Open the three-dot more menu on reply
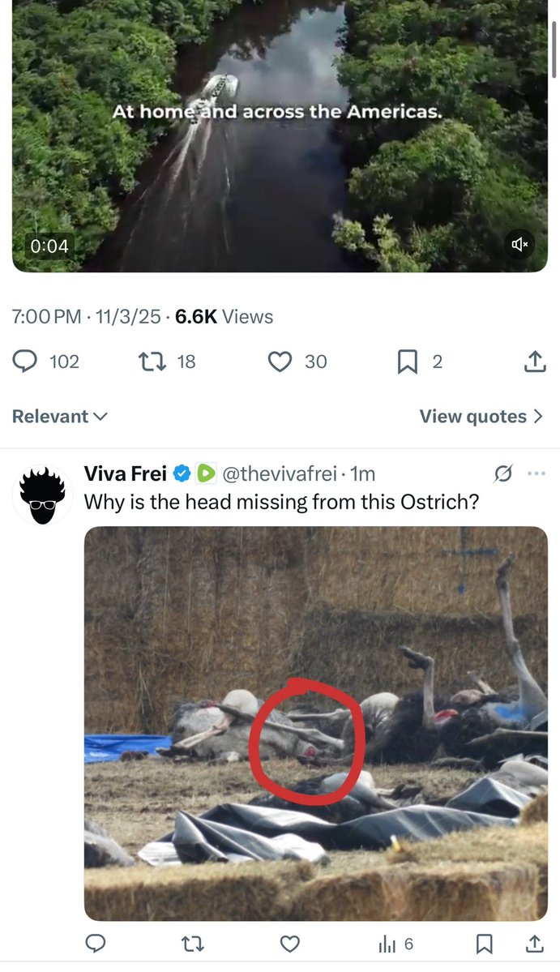 pos(536,473)
